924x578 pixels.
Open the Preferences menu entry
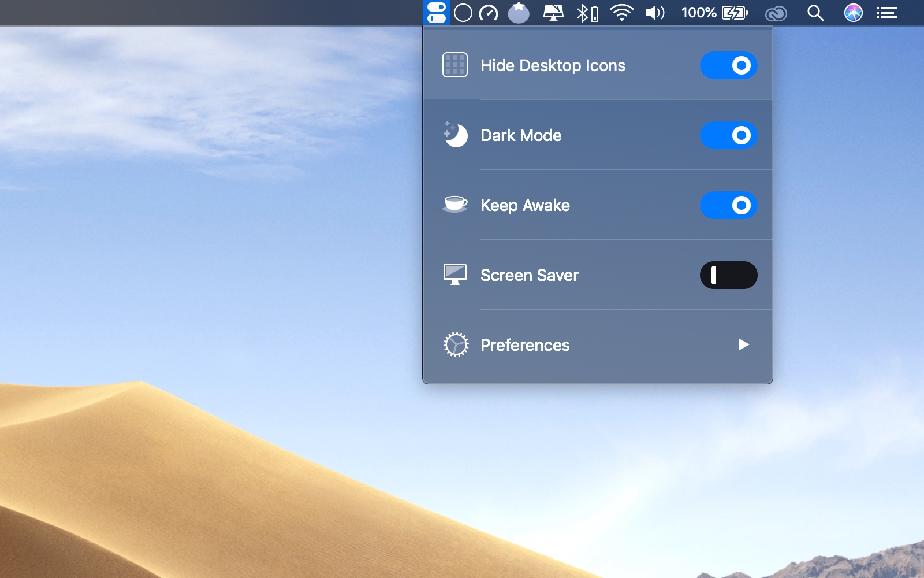pyautogui.click(x=525, y=345)
